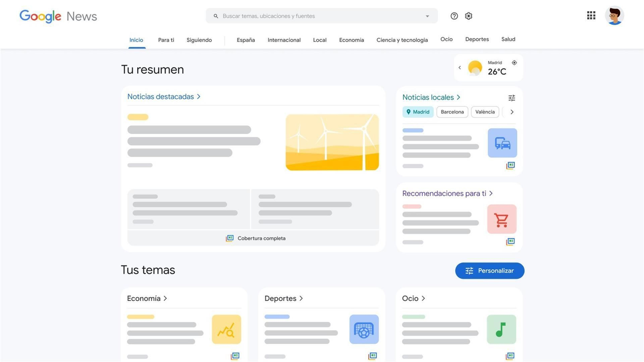This screenshot has height=362, width=644.
Task: Click the music note illustration in the Ocio card
Action: coord(501,329)
